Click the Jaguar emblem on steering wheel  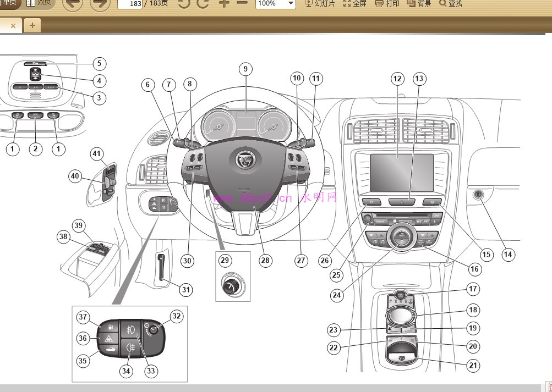244,160
